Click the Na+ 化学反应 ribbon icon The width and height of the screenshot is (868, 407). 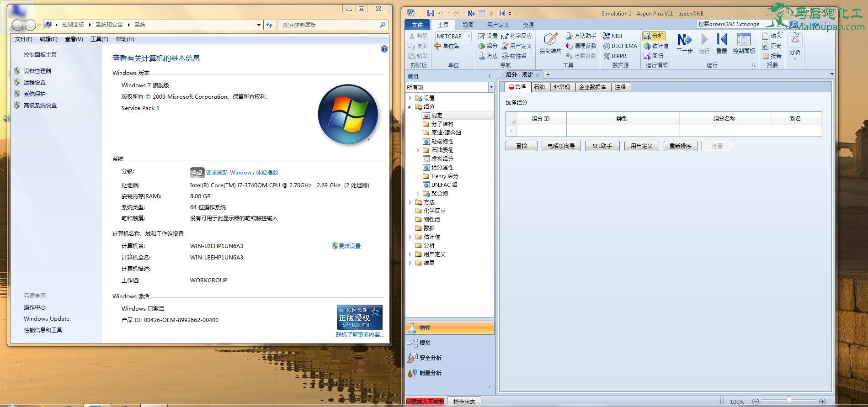pos(517,36)
